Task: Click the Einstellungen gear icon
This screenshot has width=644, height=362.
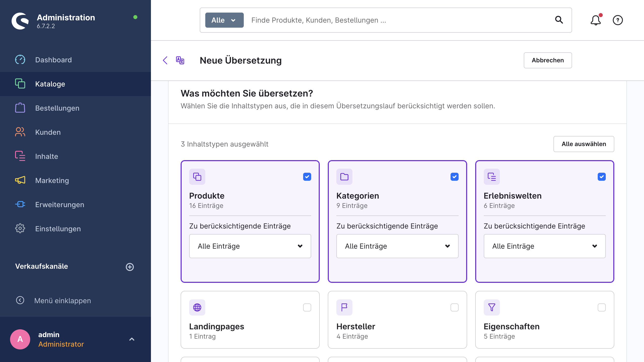Action: [x=20, y=229]
